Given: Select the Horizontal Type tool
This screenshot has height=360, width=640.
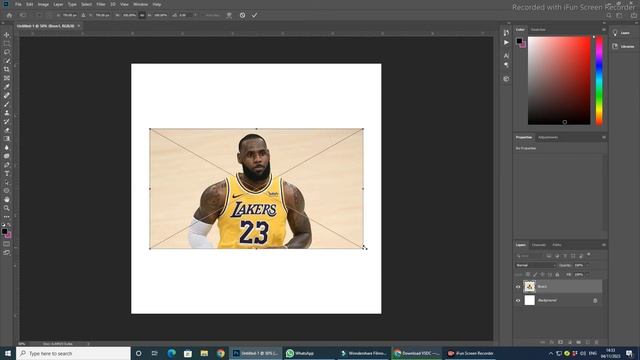Looking at the screenshot, I should tap(7, 173).
